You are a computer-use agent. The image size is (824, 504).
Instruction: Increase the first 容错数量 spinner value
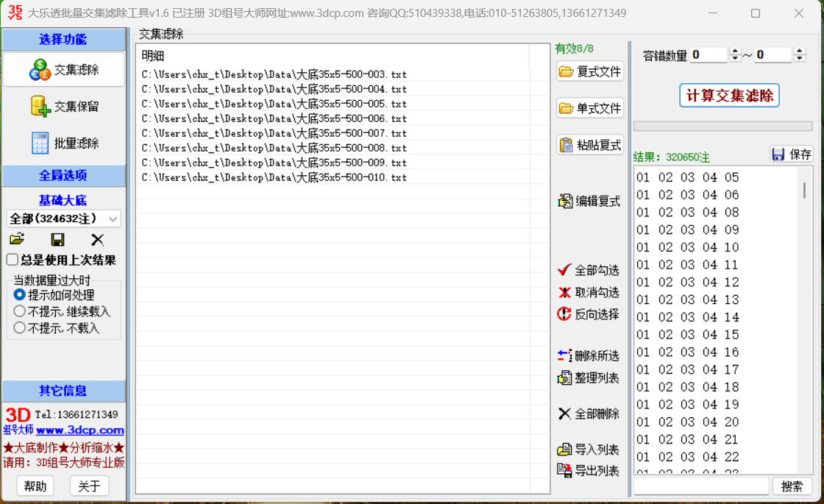pos(735,52)
